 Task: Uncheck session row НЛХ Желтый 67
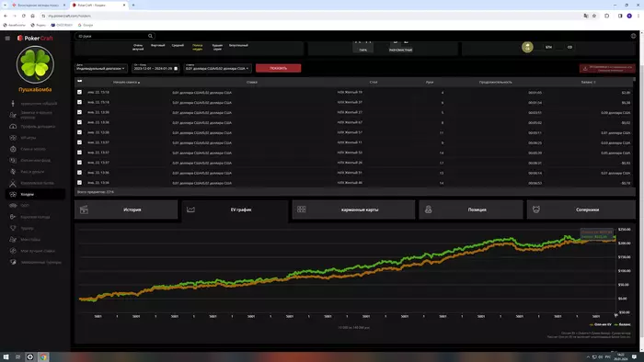tap(79, 122)
